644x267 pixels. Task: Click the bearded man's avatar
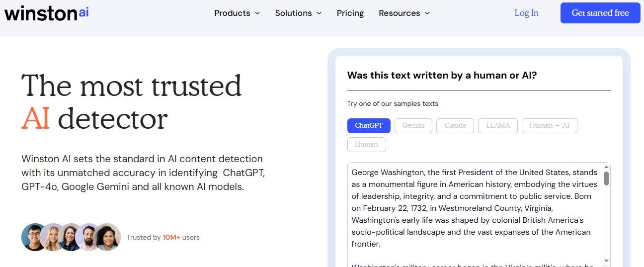pyautogui.click(x=88, y=237)
